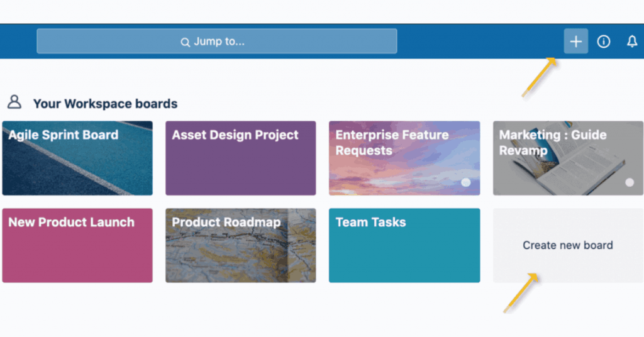Click the white dot on Marketing Guide Revamp
This screenshot has width=644, height=337.
(x=629, y=183)
